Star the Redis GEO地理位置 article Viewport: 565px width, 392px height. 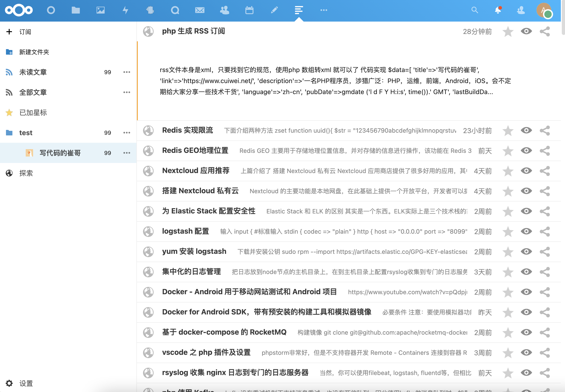point(508,151)
